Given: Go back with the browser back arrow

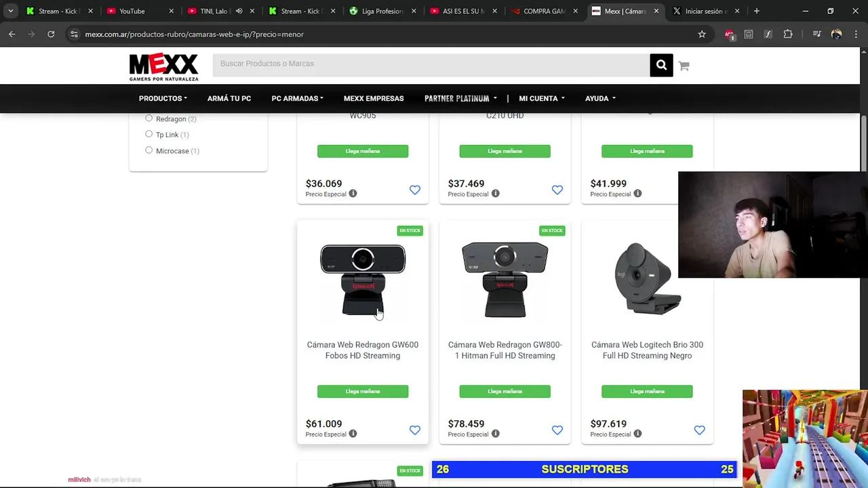Looking at the screenshot, I should click(12, 34).
